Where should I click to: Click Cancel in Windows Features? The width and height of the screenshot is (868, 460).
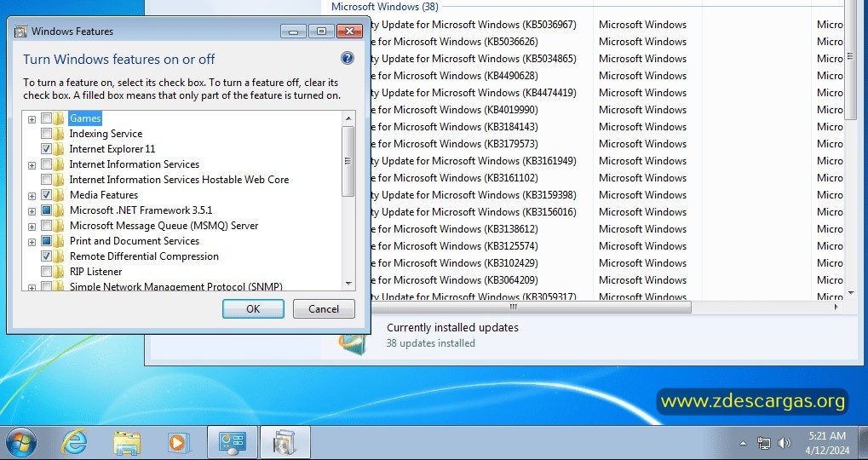[324, 309]
